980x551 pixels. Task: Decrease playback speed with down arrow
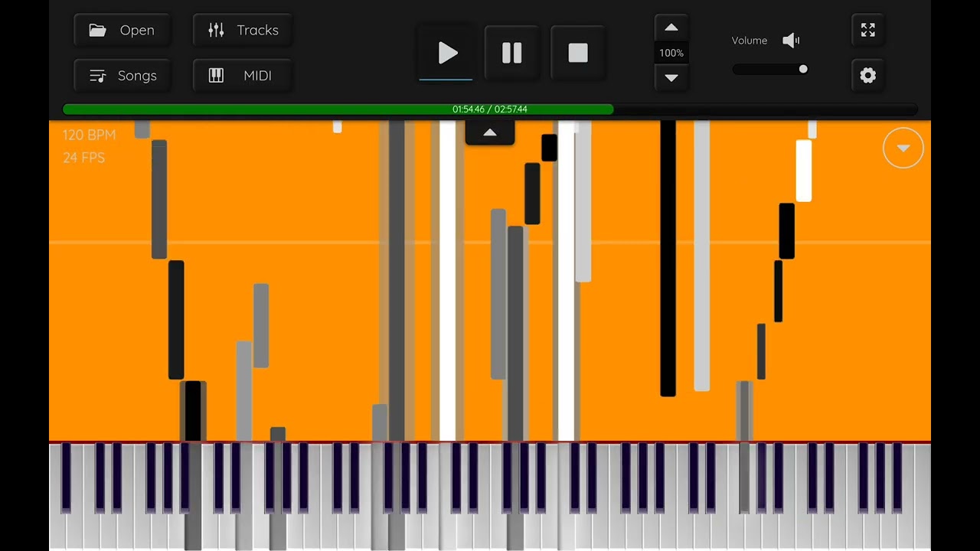(671, 78)
